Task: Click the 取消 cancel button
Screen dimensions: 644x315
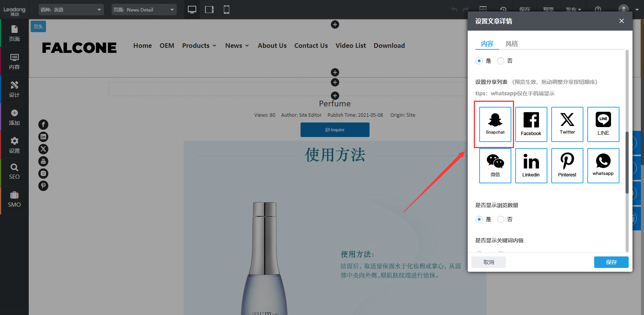Action: [489, 262]
